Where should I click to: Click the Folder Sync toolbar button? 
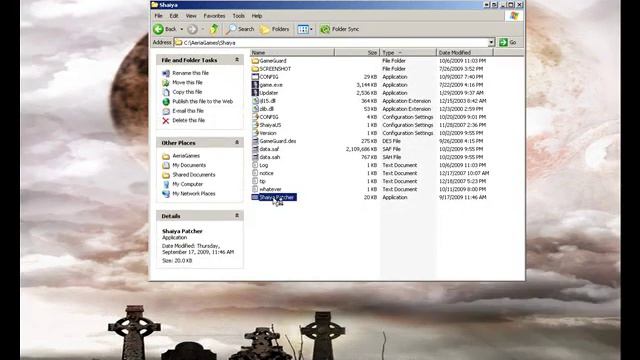pos(340,29)
